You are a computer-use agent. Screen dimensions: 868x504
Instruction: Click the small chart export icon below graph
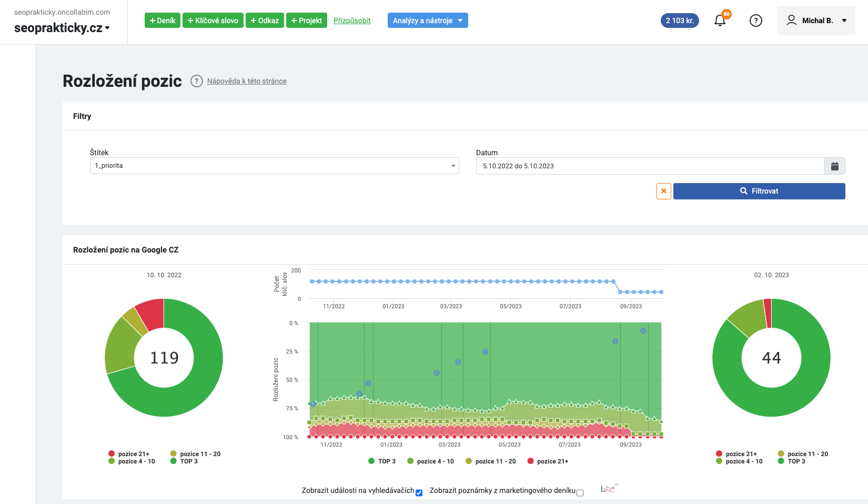click(609, 489)
